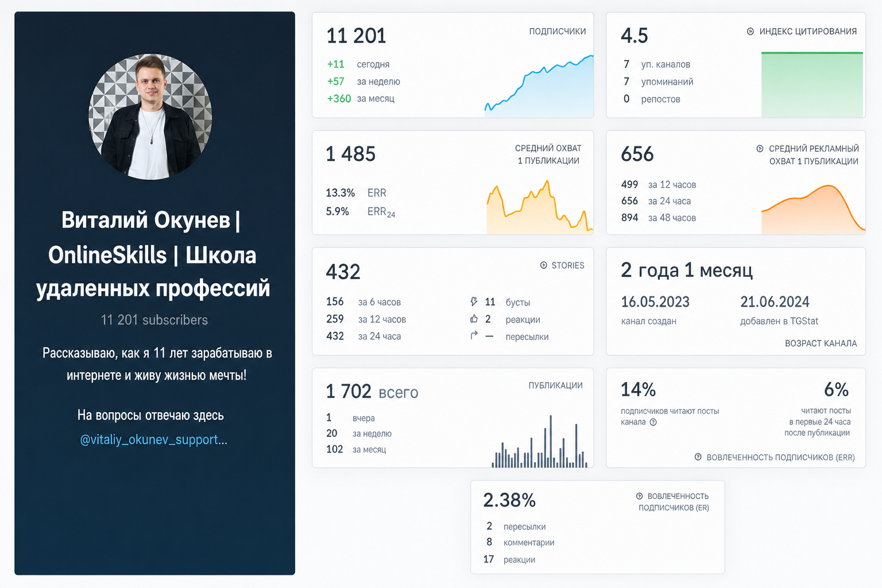Click 432 за 24 часа row
Viewport: 882px width, 588px height.
pos(363,336)
